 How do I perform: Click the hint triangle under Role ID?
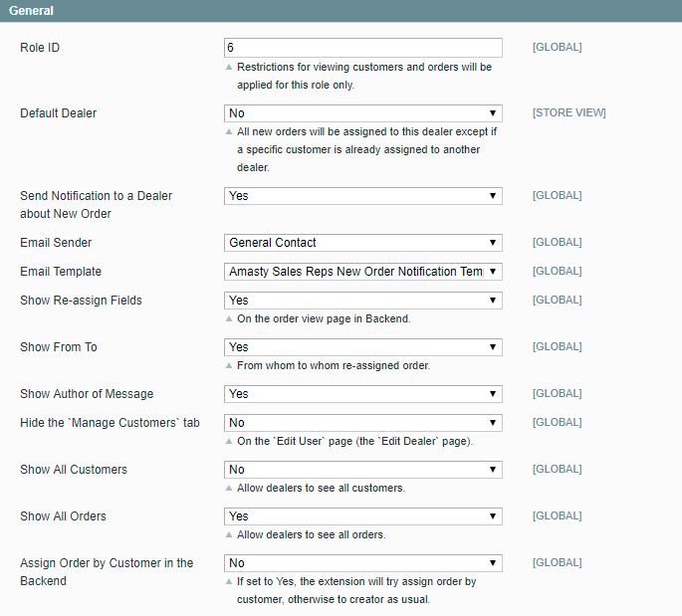click(229, 68)
